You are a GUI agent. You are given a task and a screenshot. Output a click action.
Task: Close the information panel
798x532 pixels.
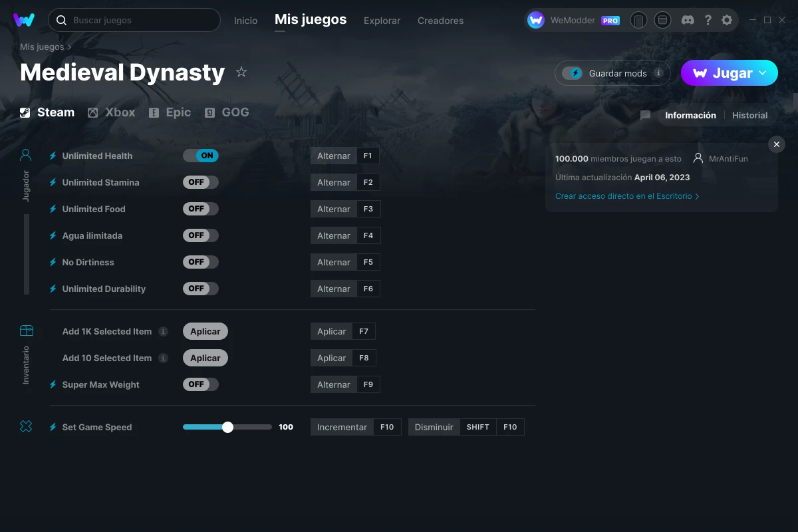776,144
